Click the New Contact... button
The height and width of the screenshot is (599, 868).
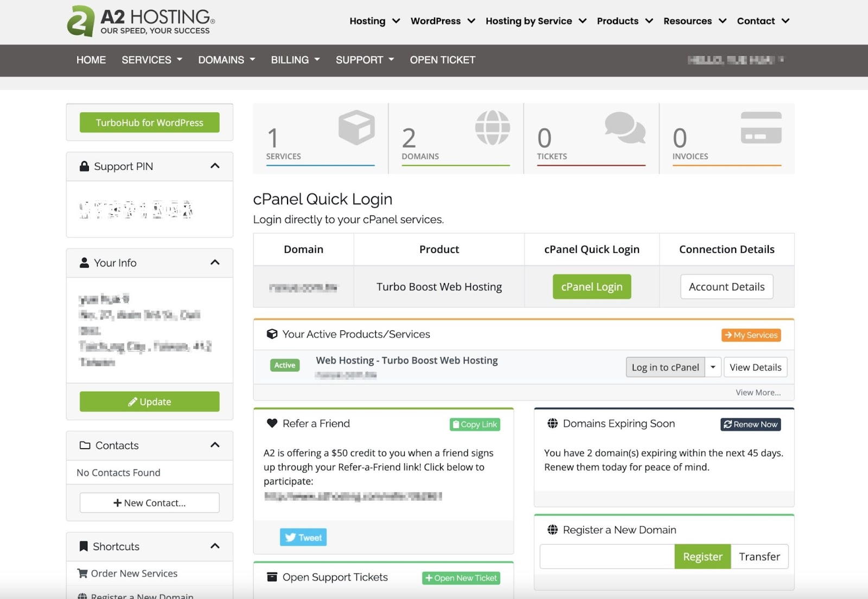[150, 503]
